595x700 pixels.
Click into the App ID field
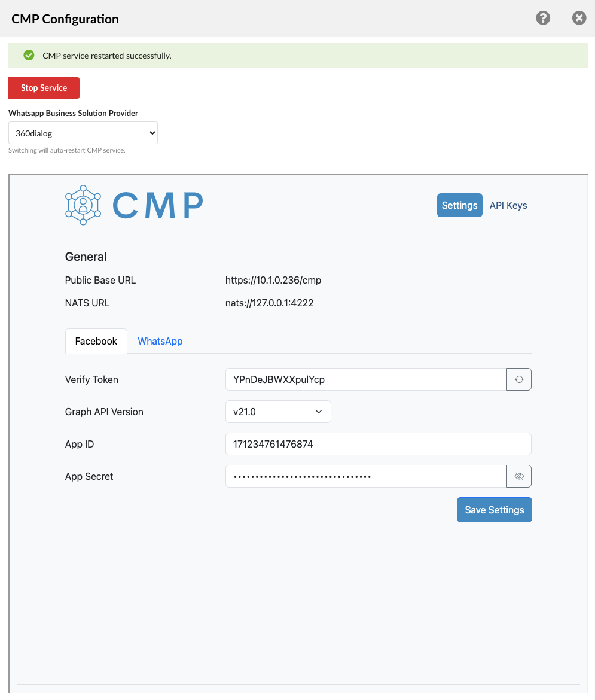pos(378,444)
